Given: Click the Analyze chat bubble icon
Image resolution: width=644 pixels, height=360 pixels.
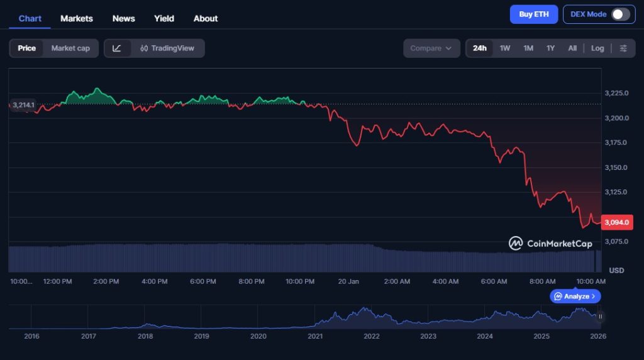Looking at the screenshot, I should pos(558,296).
